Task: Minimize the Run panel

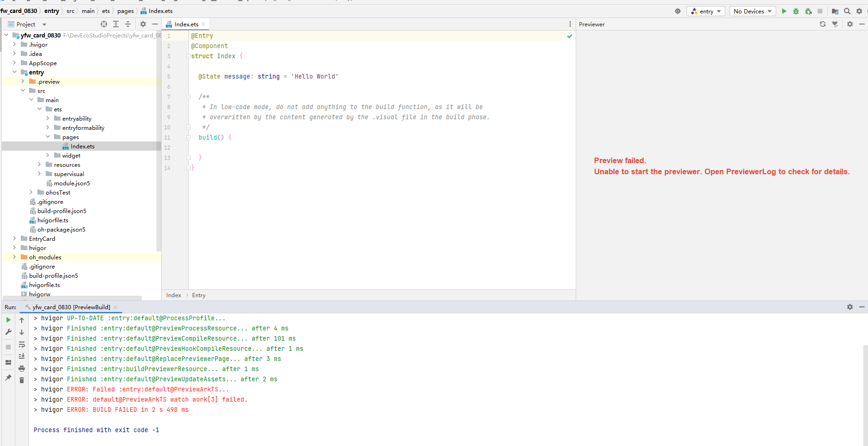Action: click(862, 307)
